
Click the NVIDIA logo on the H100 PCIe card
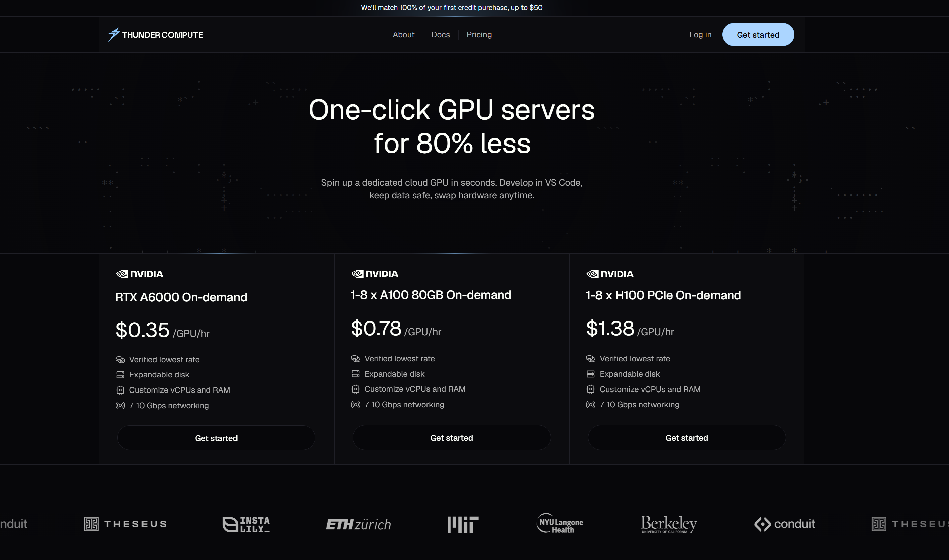point(609,274)
